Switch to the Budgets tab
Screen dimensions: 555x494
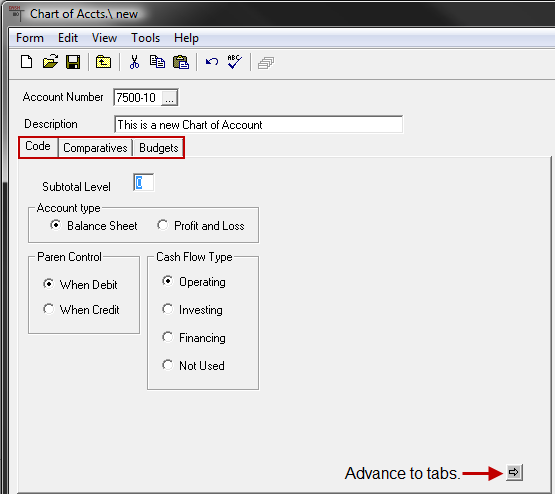point(159,148)
